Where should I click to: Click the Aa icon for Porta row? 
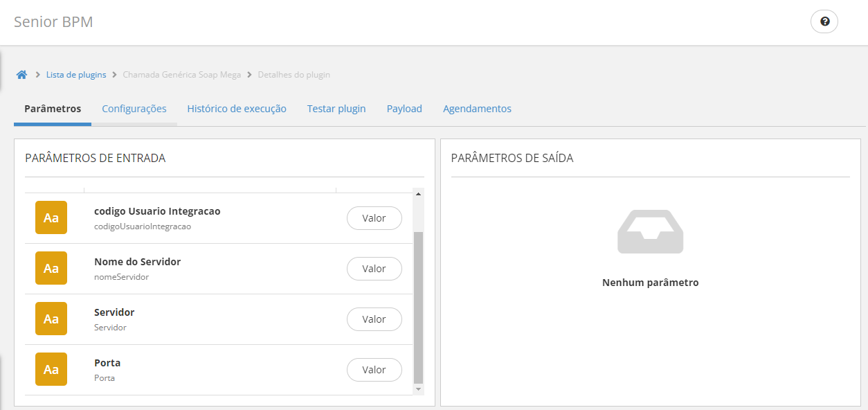(x=51, y=369)
